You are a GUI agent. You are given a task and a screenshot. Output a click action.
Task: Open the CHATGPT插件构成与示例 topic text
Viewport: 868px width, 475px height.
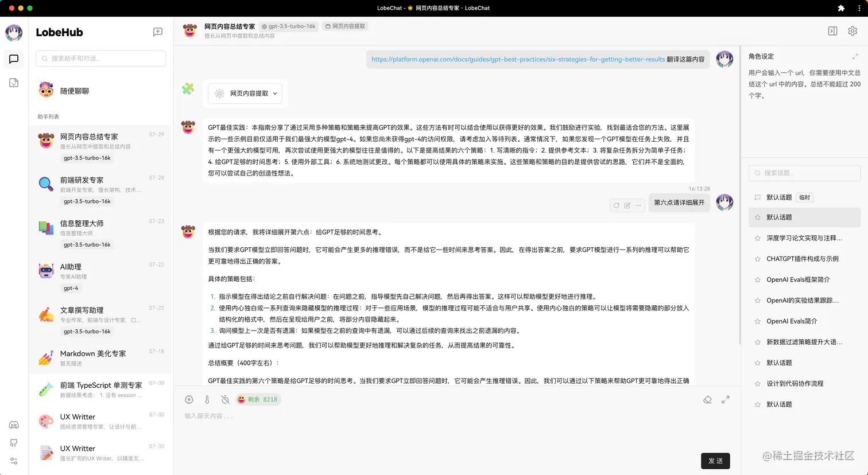(x=802, y=259)
